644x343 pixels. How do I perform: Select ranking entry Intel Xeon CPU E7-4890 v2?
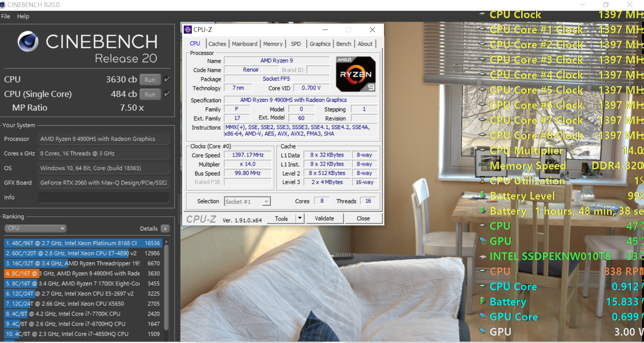point(83,253)
